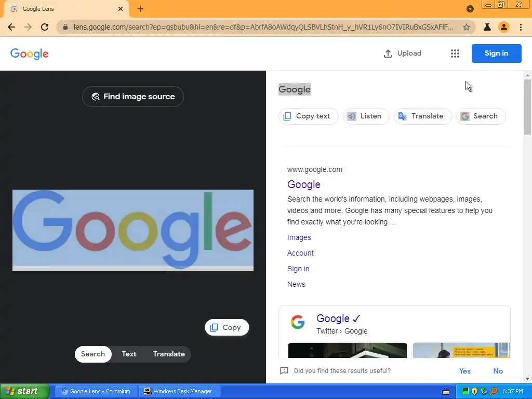Screen dimensions: 532x399
Task: Click Find image source
Action: pos(133,97)
